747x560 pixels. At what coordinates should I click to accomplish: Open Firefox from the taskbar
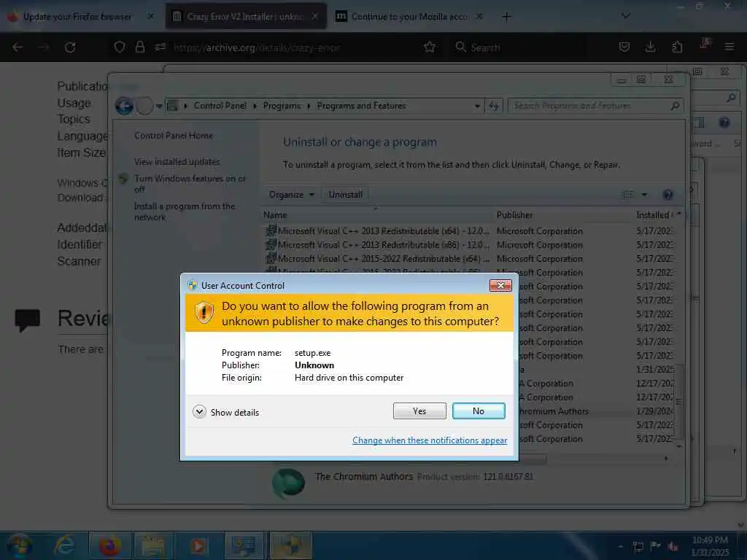click(x=109, y=545)
